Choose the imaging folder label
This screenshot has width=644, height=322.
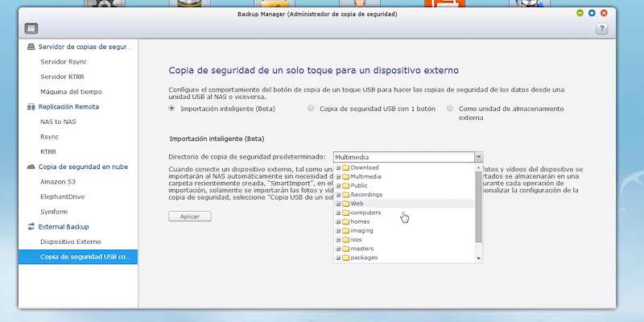[361, 231]
